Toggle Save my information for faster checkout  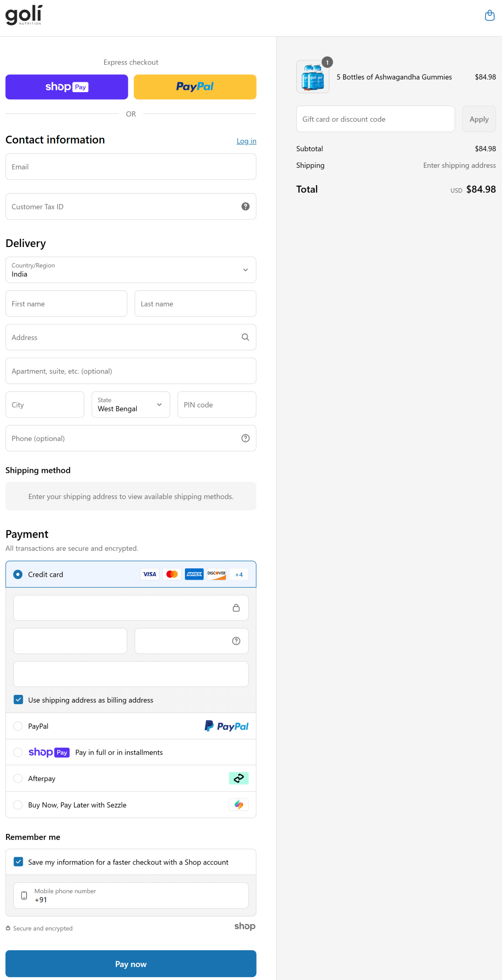(x=19, y=862)
